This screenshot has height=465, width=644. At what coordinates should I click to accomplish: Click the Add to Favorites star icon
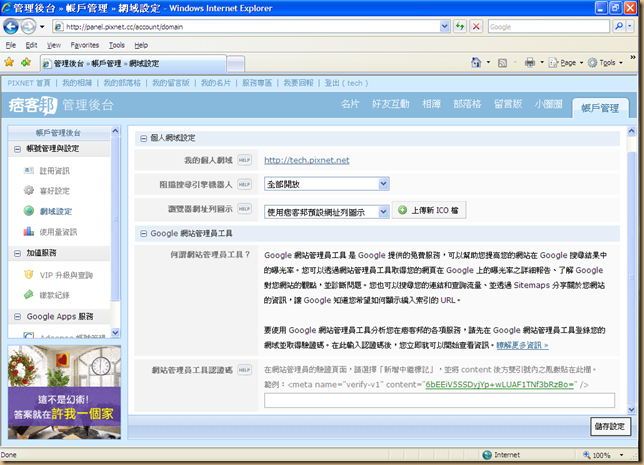pyautogui.click(x=26, y=62)
